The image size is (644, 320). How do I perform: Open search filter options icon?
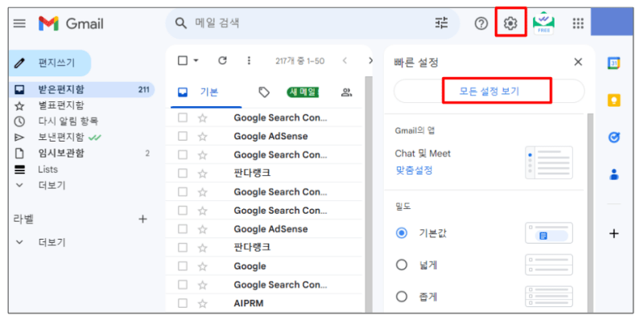[x=441, y=23]
